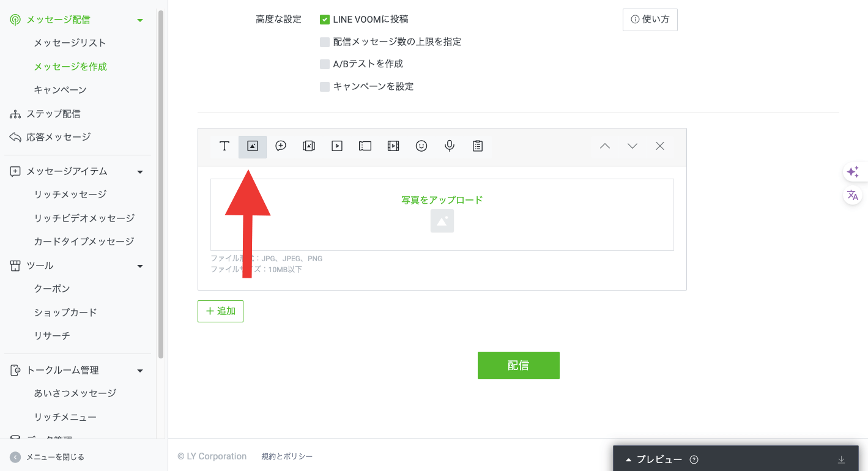Open クーポン in sidebar
Image resolution: width=868 pixels, height=471 pixels.
point(52,289)
